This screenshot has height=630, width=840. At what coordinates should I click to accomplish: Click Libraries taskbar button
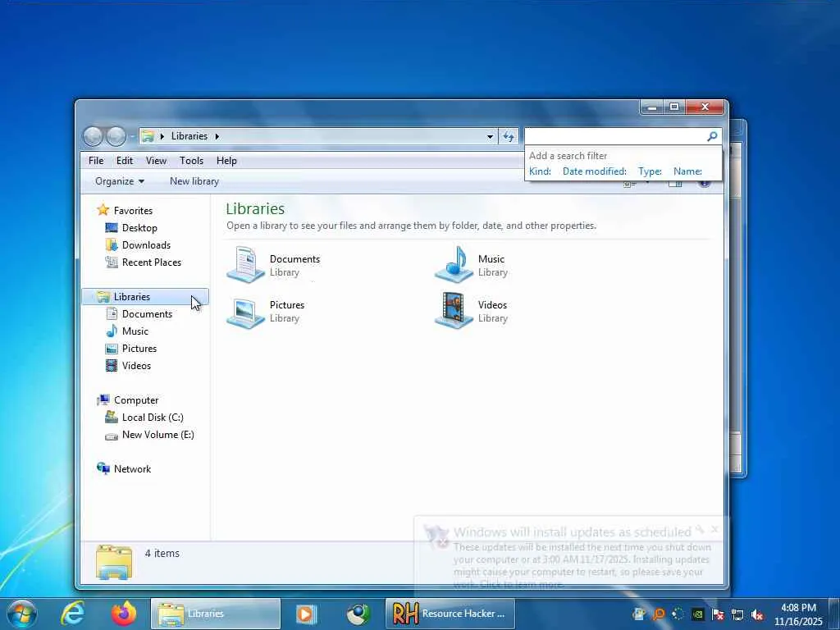click(x=216, y=614)
